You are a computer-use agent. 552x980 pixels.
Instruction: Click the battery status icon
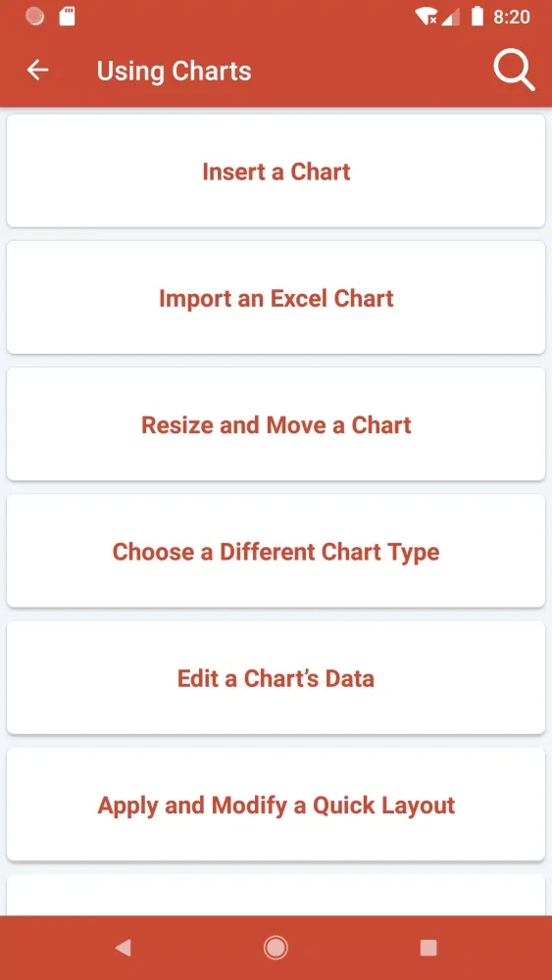point(477,17)
